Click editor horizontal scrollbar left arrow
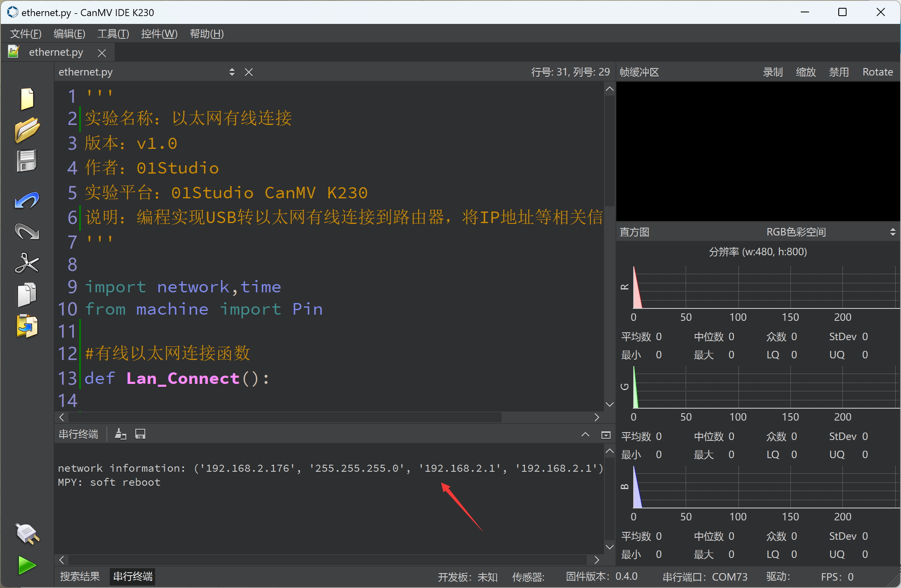Viewport: 901px width, 588px height. 61,417
